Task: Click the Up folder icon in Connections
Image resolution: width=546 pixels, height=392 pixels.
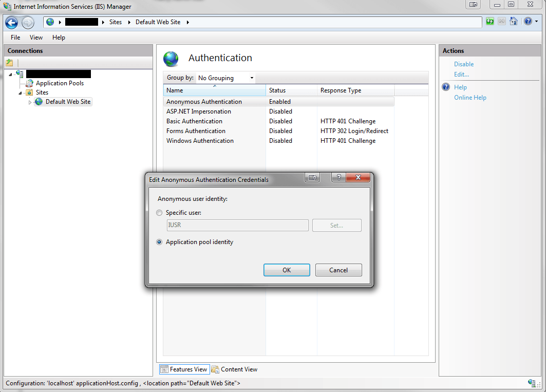Action: tap(9, 63)
